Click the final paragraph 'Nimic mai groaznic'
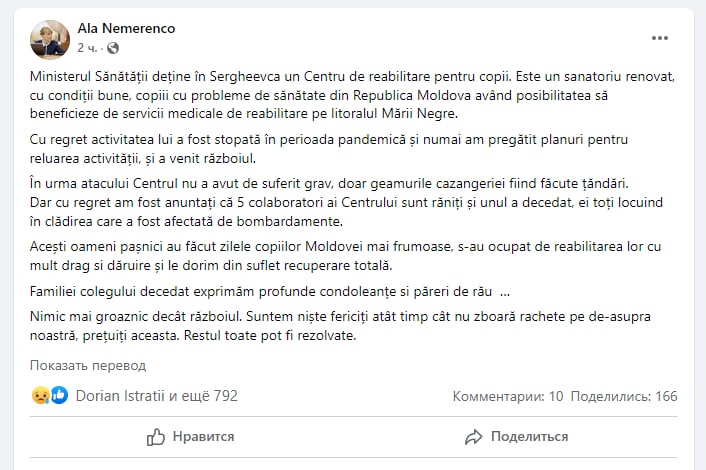 click(x=340, y=325)
